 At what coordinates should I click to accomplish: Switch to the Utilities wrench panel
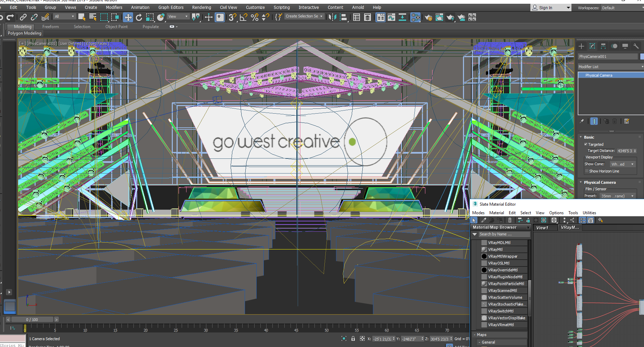636,46
